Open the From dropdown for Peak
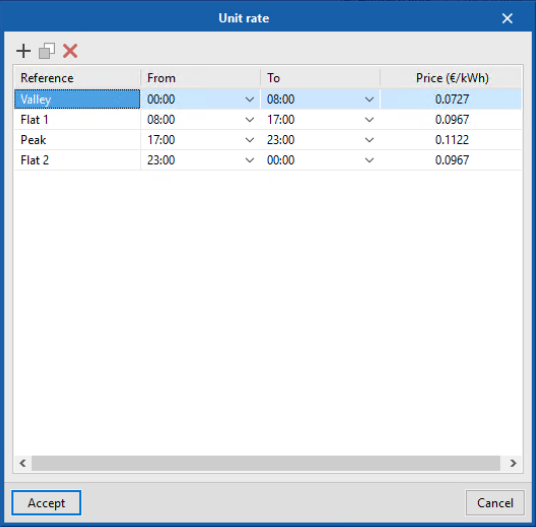This screenshot has height=527, width=536. 250,140
